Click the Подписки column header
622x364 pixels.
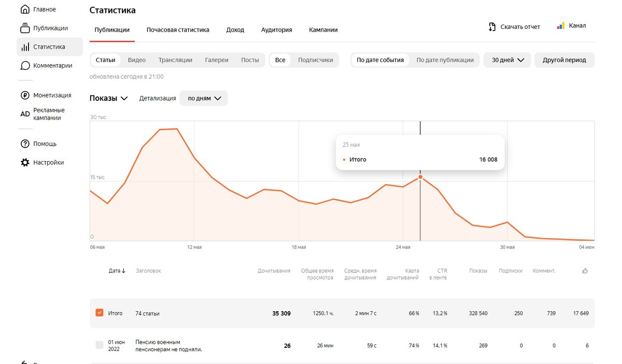(x=511, y=271)
